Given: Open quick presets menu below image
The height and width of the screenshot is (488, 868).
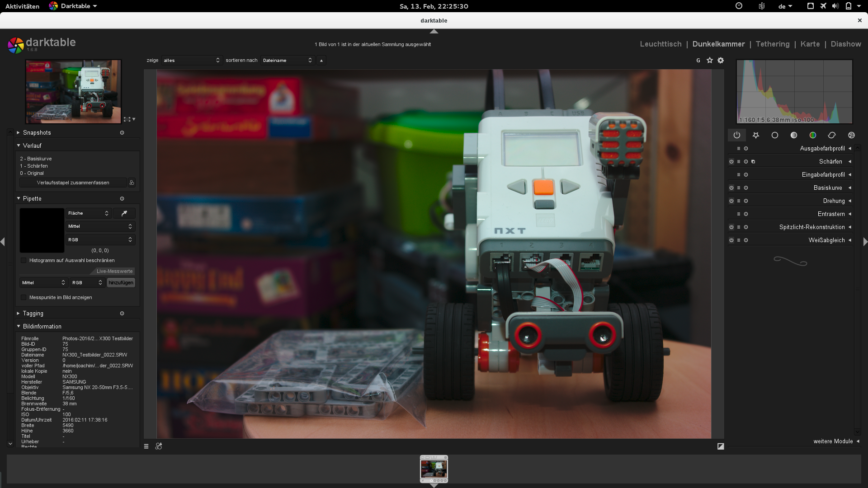Looking at the screenshot, I should [146, 446].
